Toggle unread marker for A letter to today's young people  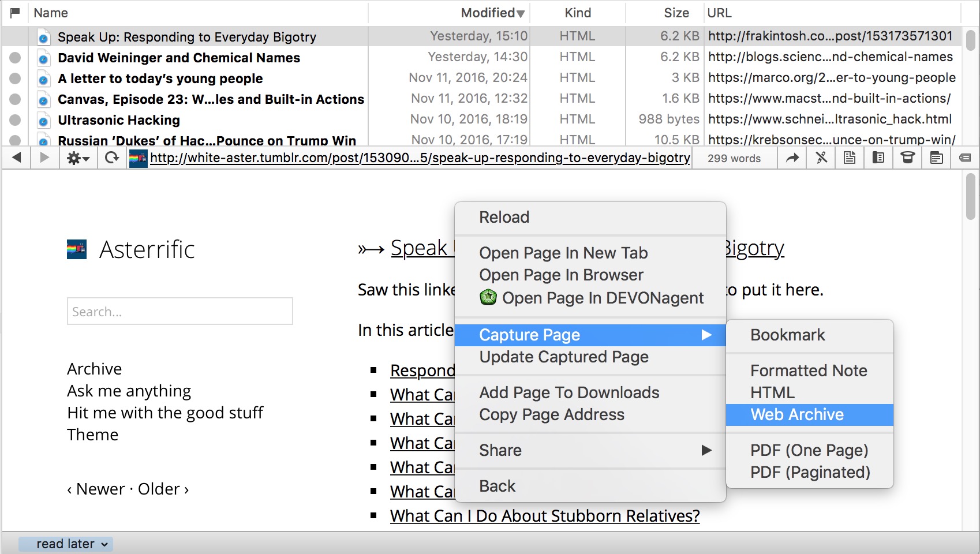tap(16, 78)
